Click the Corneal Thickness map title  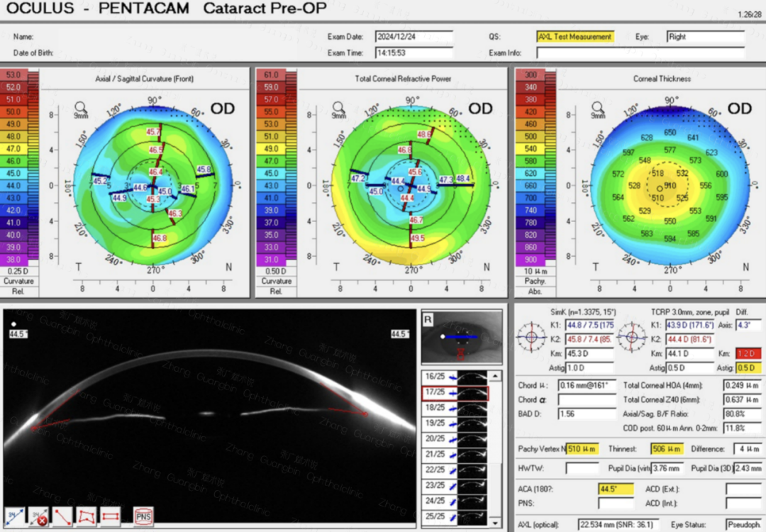click(x=662, y=79)
